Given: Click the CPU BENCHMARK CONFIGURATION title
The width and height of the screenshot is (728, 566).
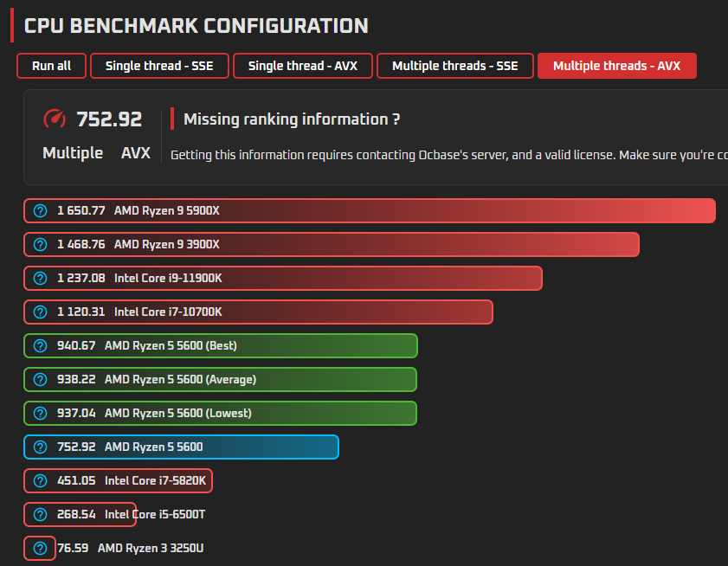Looking at the screenshot, I should (196, 26).
